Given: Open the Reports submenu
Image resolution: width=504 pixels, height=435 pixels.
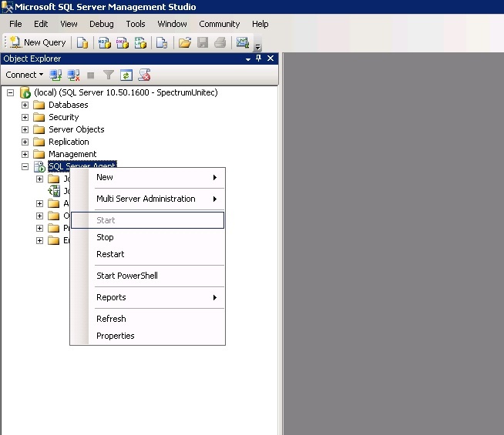Looking at the screenshot, I should (147, 298).
